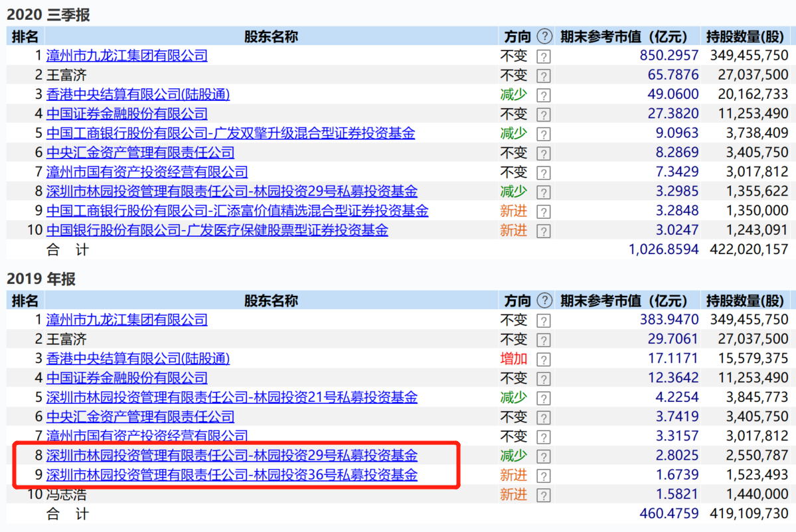The image size is (796, 532).
Task: Open the ? icon in 2020 row 3 香港中央结算
Action: coord(543,96)
